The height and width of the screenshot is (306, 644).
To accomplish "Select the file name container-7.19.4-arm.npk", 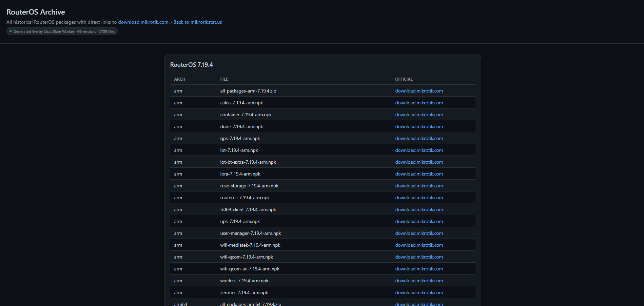I will (x=246, y=115).
